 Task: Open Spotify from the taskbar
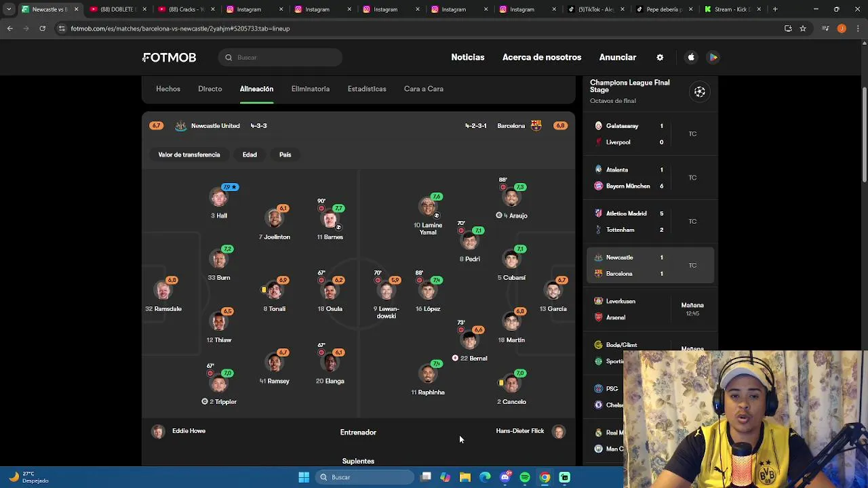click(x=525, y=477)
